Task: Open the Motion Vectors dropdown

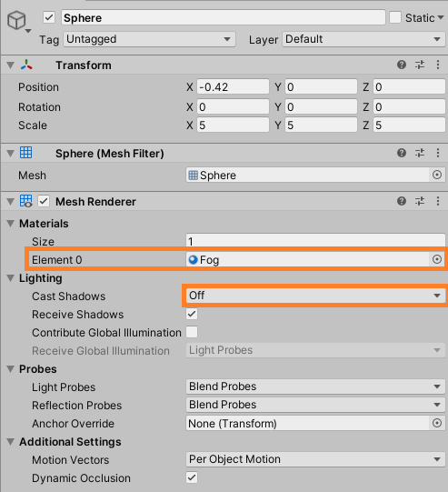Action: point(315,459)
